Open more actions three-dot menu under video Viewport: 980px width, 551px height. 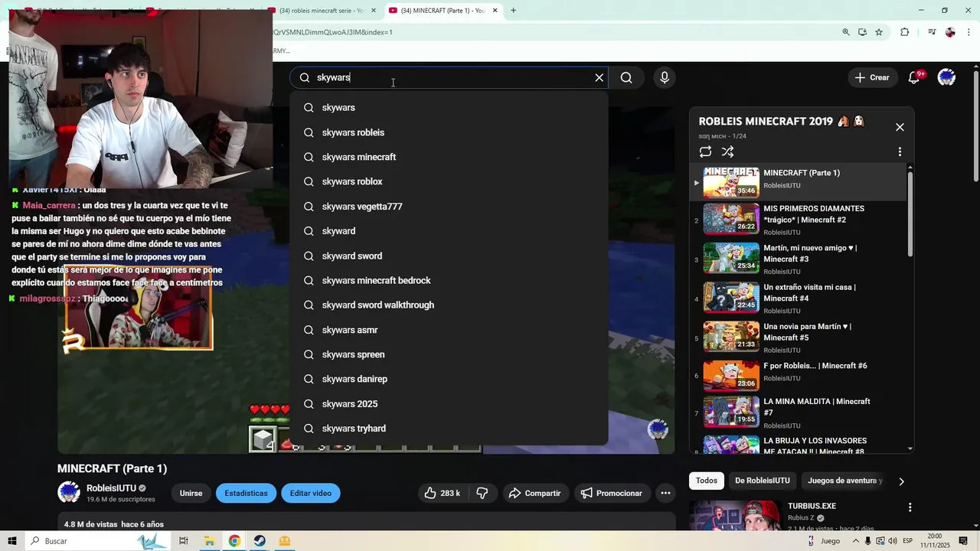[666, 494]
